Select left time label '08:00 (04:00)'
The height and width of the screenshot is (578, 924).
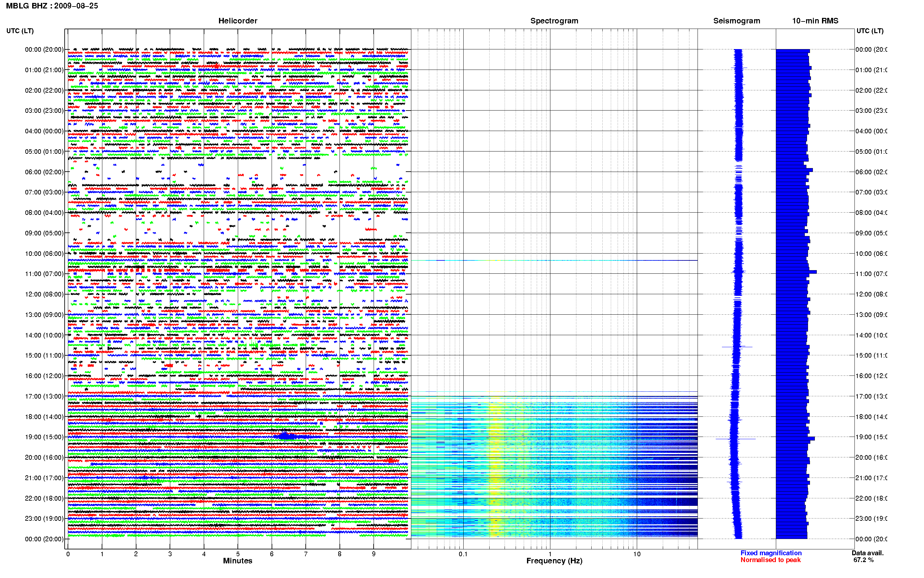tap(44, 213)
